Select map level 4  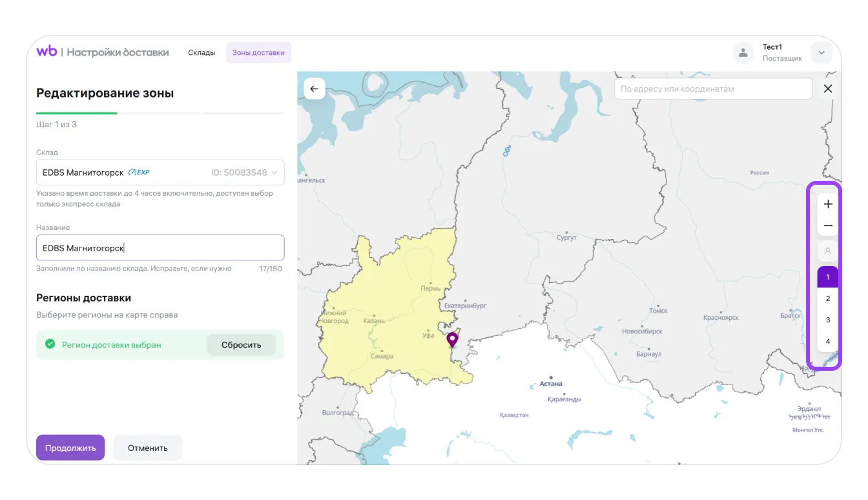click(x=828, y=341)
